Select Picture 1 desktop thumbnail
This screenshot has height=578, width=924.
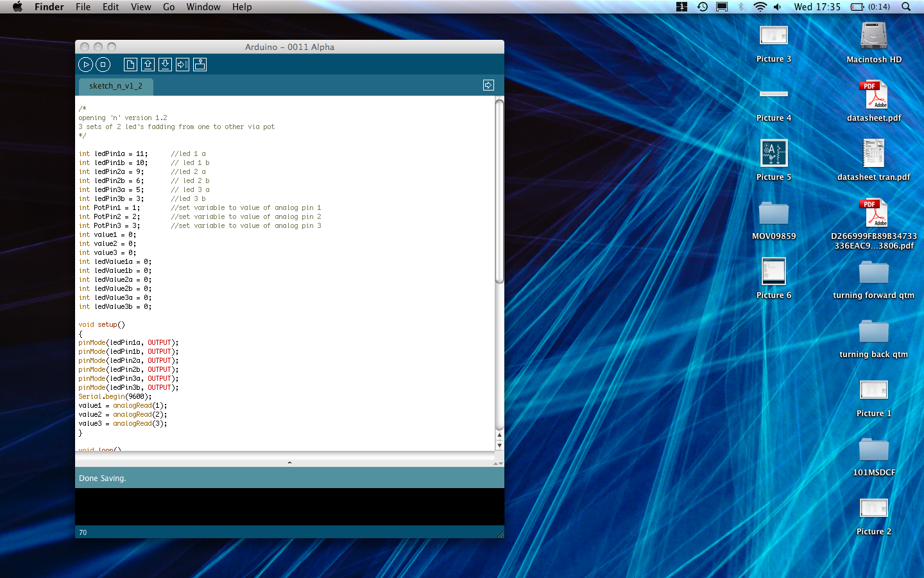874,390
